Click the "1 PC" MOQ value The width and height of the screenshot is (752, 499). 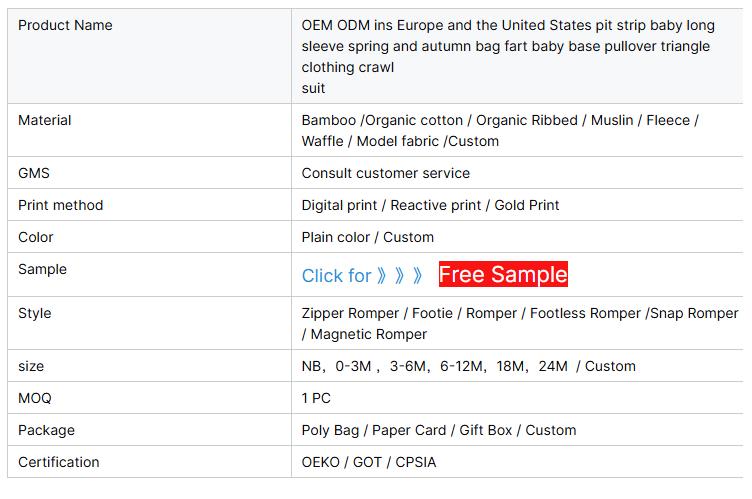point(316,398)
